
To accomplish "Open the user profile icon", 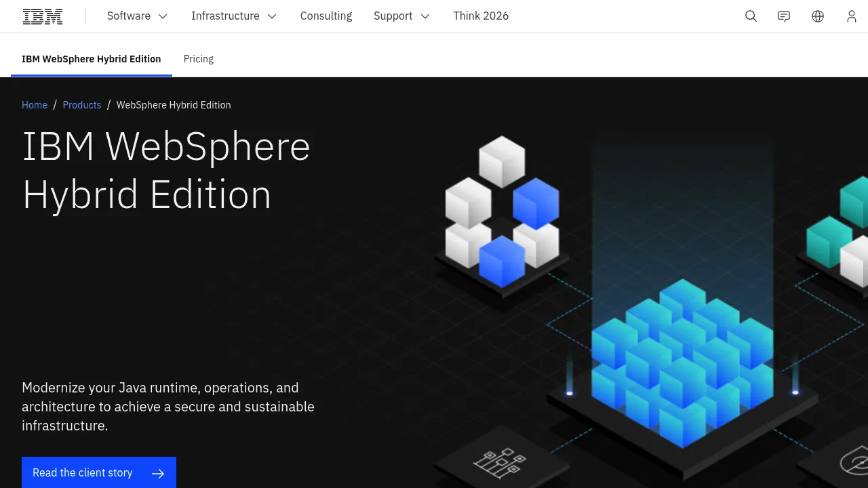I will point(852,16).
